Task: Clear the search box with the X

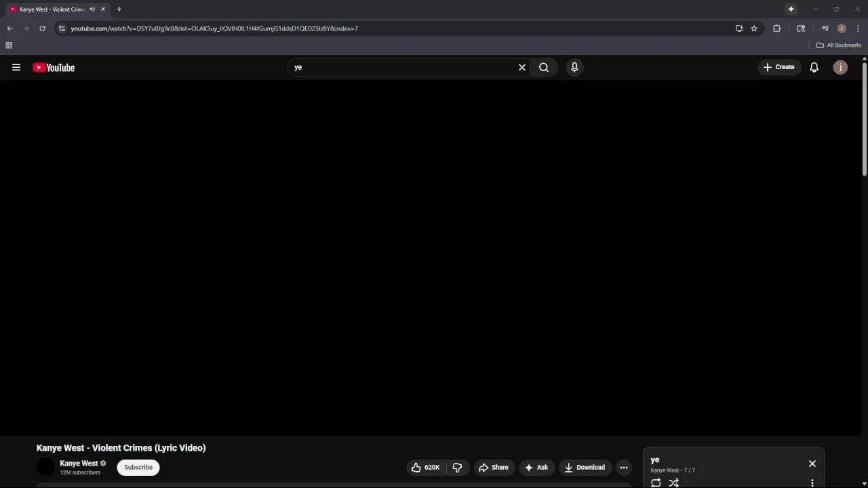Action: point(522,67)
